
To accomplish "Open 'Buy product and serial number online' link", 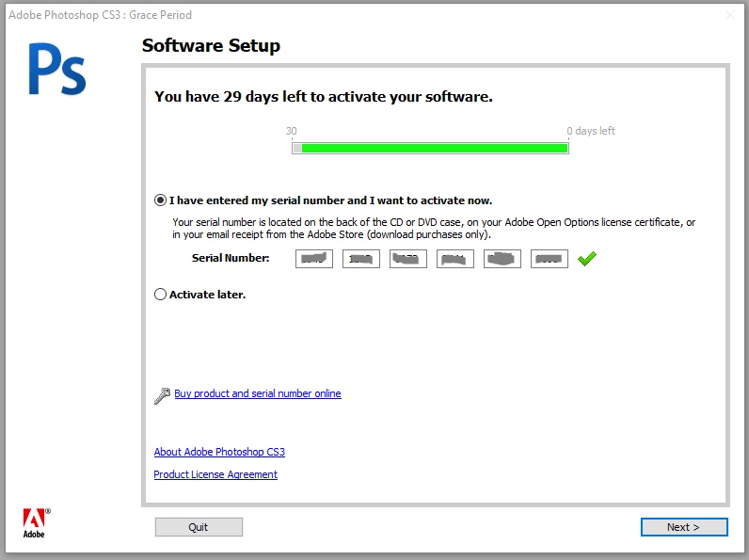I will tap(258, 393).
